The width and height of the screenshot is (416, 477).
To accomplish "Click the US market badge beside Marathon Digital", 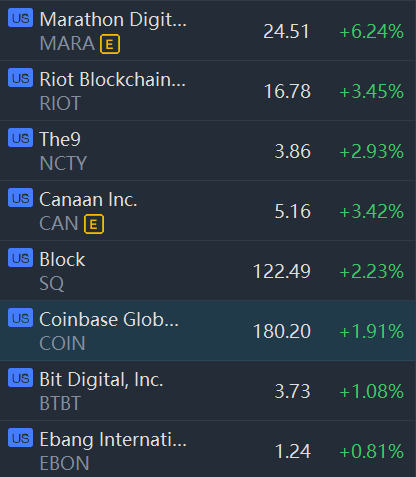I will tap(21, 18).
